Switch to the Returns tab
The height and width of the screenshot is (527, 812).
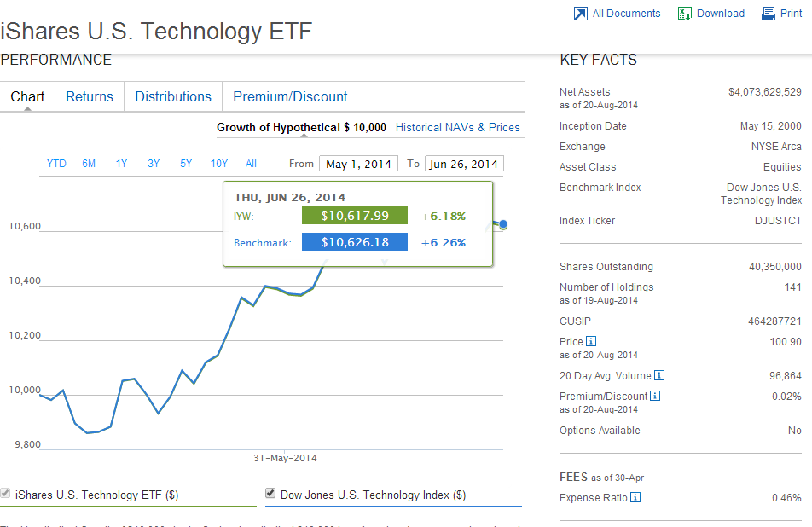tap(90, 96)
